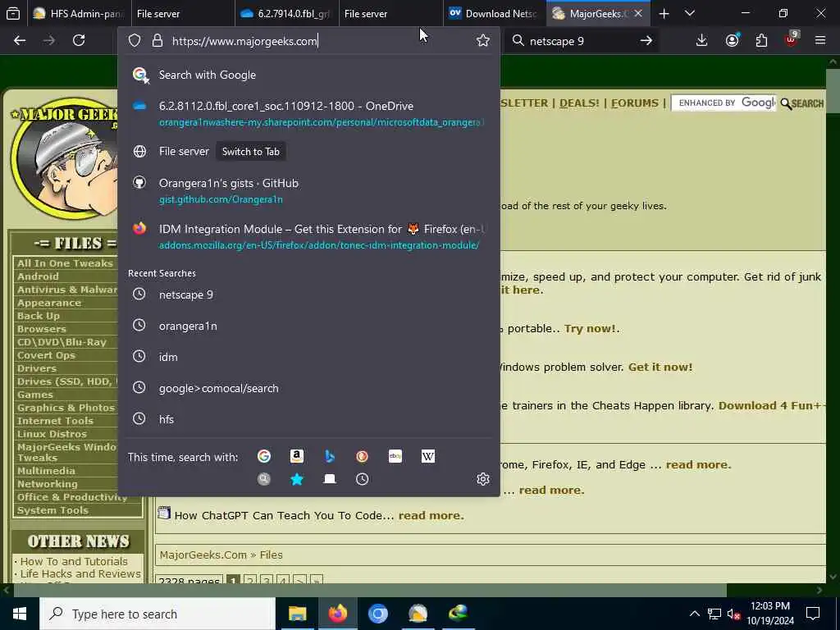Viewport: 840px width, 630px height.
Task: Select recent search google>comocal/search
Action: pyautogui.click(x=308, y=388)
